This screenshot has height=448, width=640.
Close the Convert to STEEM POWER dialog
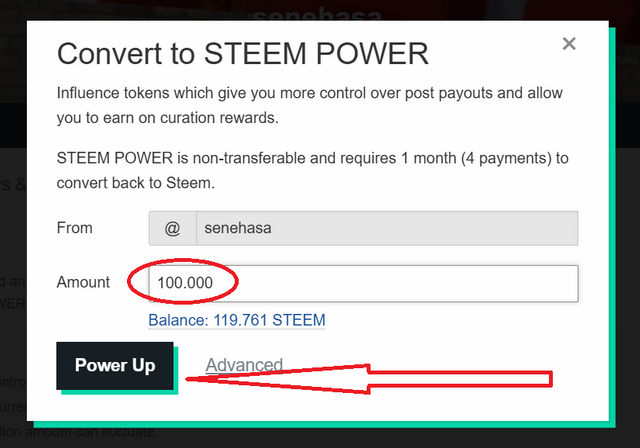click(x=569, y=43)
